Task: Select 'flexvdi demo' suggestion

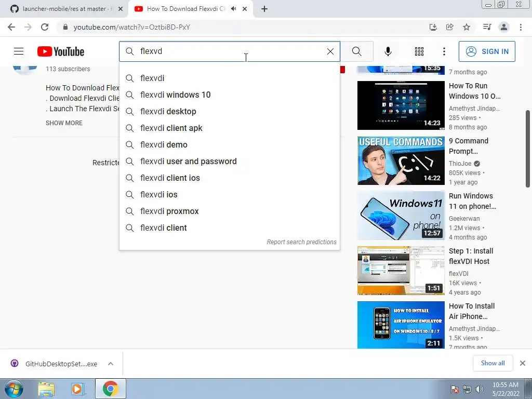Action: [x=229, y=144]
